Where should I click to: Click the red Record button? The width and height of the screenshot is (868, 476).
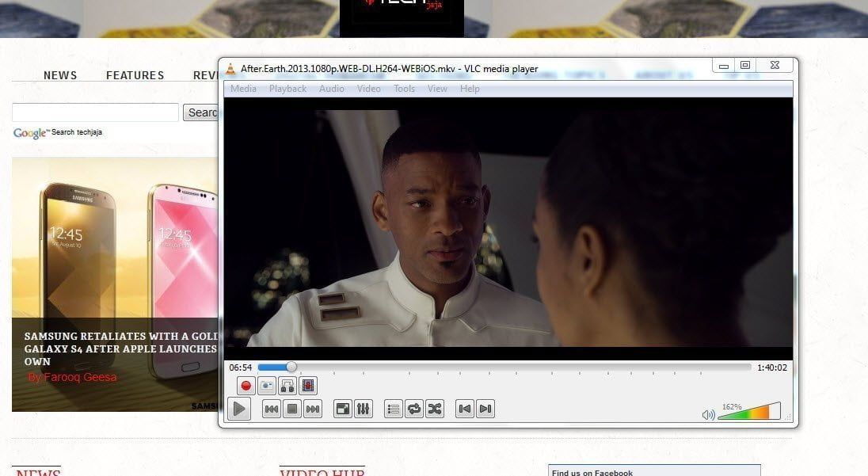246,386
